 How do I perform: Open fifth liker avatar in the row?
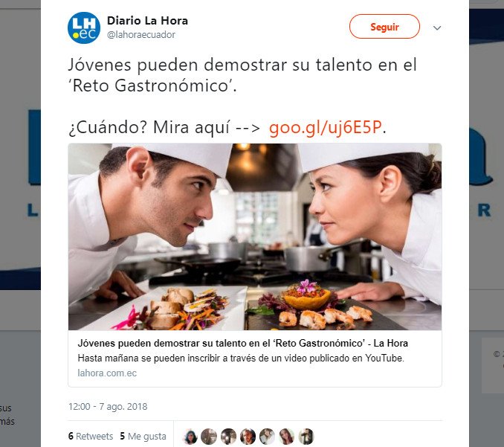267,437
